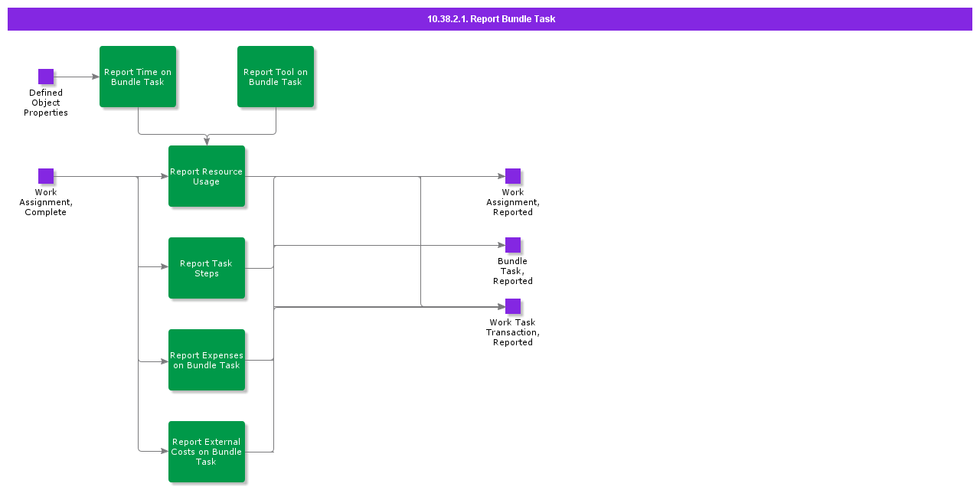
Task: Open Report External Costs on Bundle Task box
Action: [207, 452]
